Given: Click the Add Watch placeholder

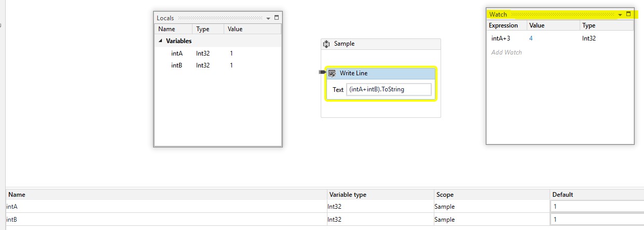Looking at the screenshot, I should coord(506,52).
